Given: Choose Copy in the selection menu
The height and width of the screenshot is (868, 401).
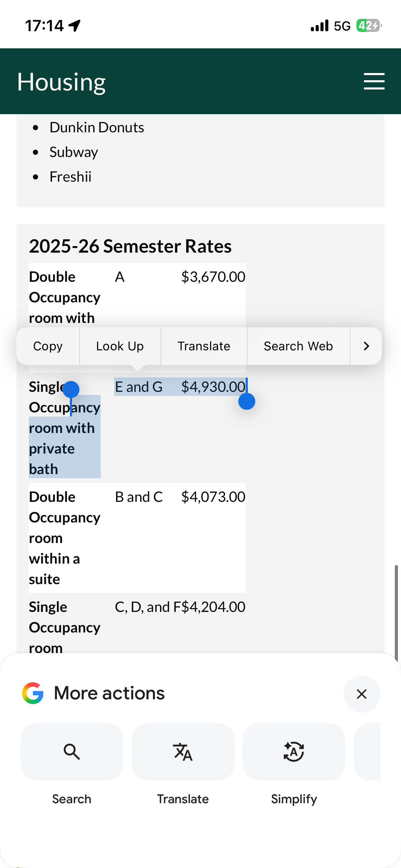Looking at the screenshot, I should pos(48,346).
